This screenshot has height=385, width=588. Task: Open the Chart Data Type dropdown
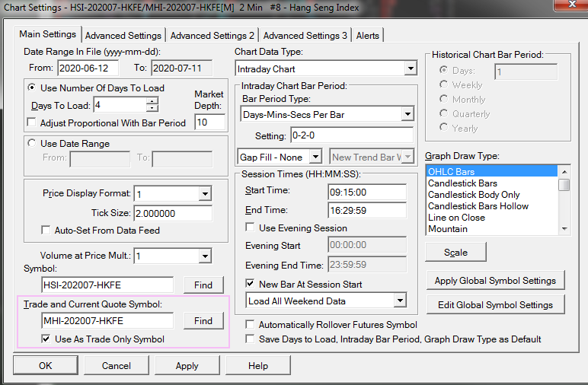pos(411,68)
